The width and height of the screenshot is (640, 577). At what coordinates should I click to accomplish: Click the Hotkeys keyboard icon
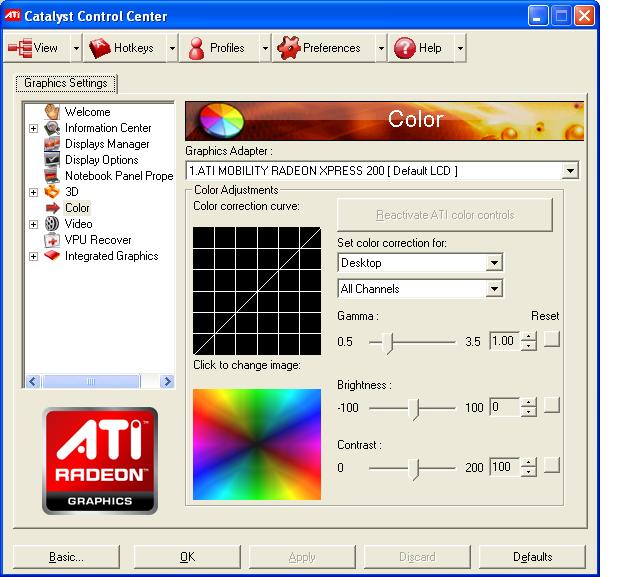coord(100,48)
